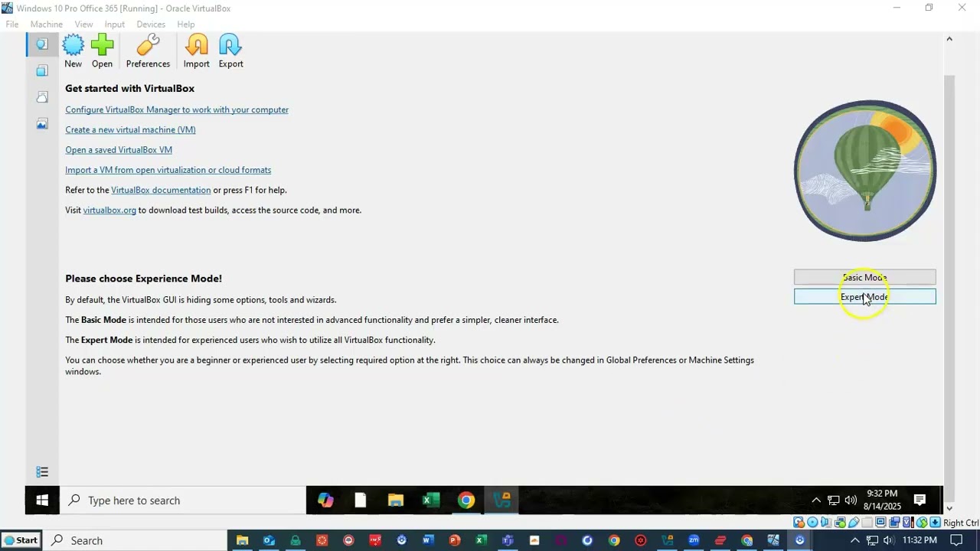Click the green Open toolbar icon
The image size is (980, 551).
[102, 51]
